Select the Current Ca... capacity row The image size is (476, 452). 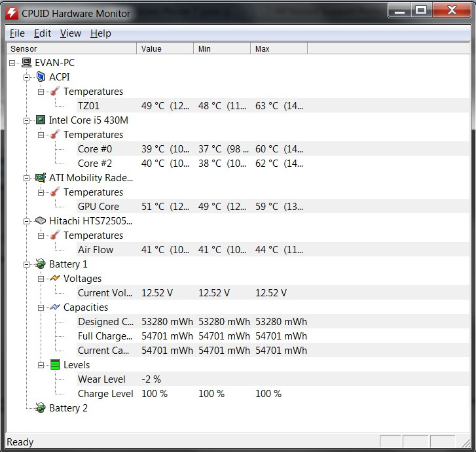pyautogui.click(x=273, y=351)
